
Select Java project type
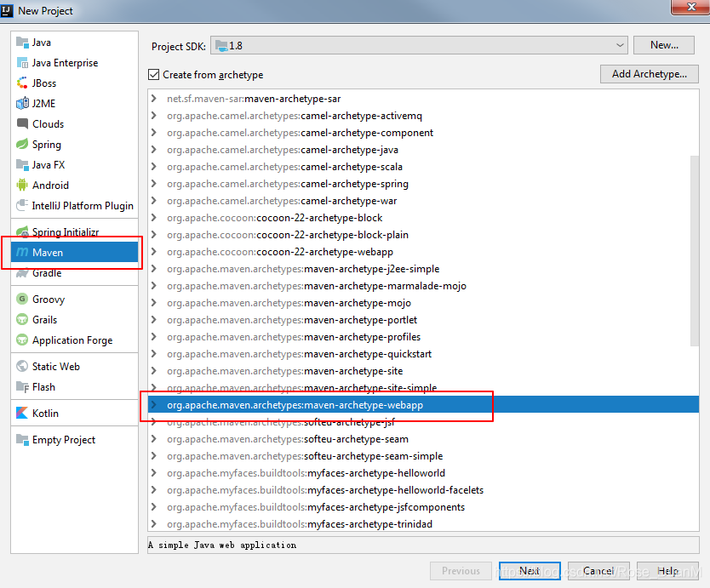point(75,42)
